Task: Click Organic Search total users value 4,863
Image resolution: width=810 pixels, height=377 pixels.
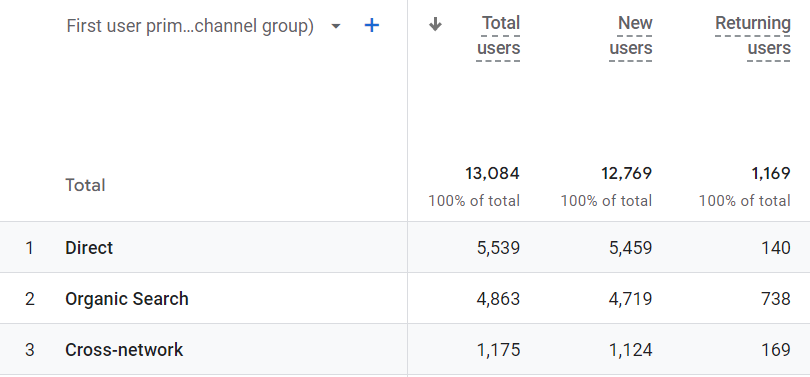Action: click(498, 299)
